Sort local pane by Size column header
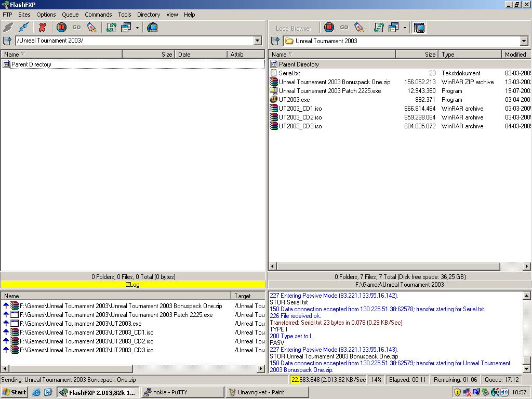 click(417, 54)
